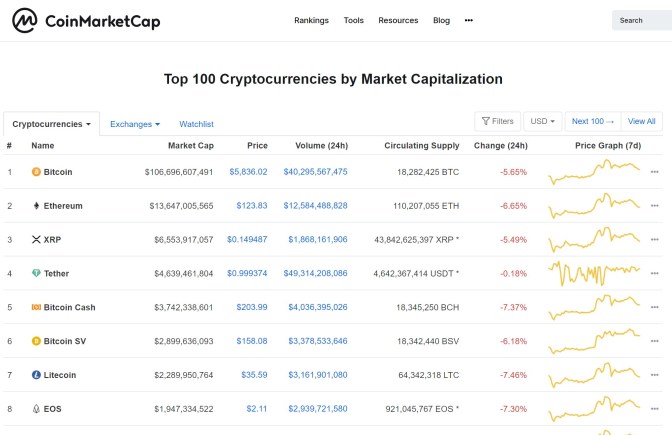Go to Next 100 cryptocurrencies

click(592, 121)
